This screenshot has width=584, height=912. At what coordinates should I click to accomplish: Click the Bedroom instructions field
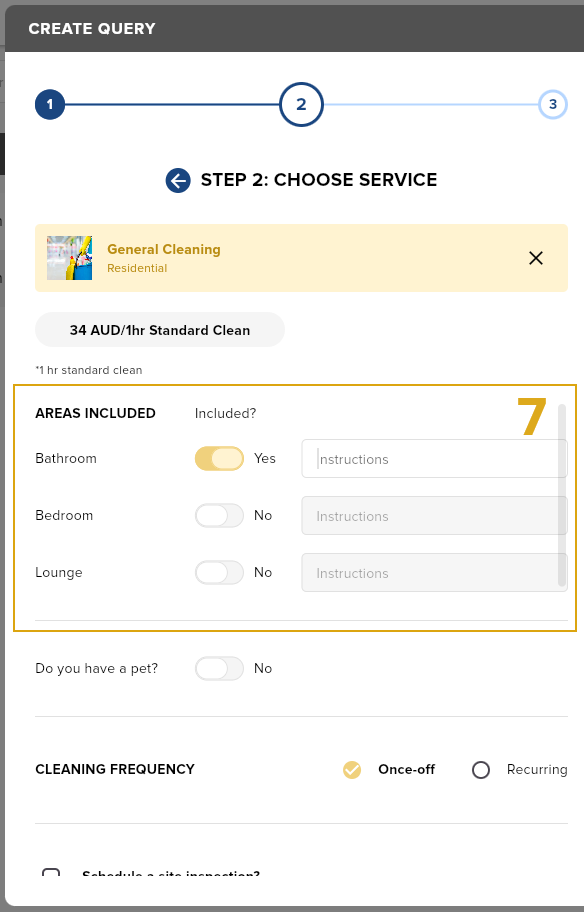click(434, 515)
